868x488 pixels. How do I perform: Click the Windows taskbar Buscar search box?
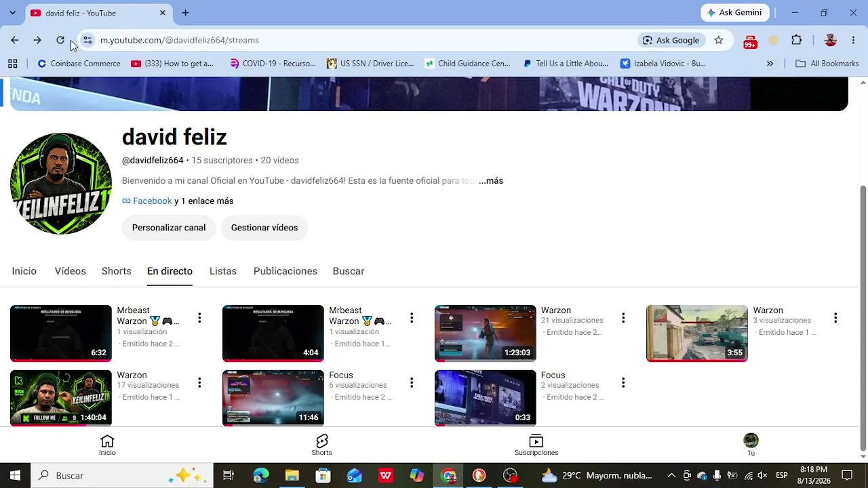[x=122, y=476]
